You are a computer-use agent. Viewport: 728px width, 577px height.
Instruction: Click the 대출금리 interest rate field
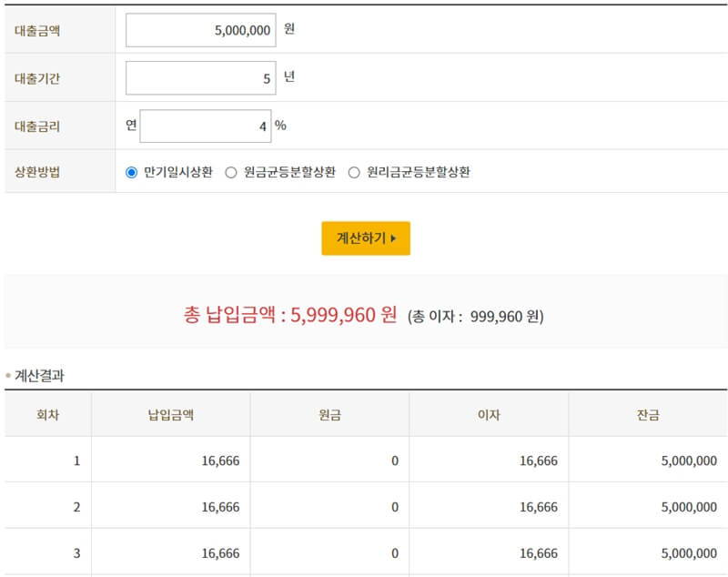tap(207, 125)
